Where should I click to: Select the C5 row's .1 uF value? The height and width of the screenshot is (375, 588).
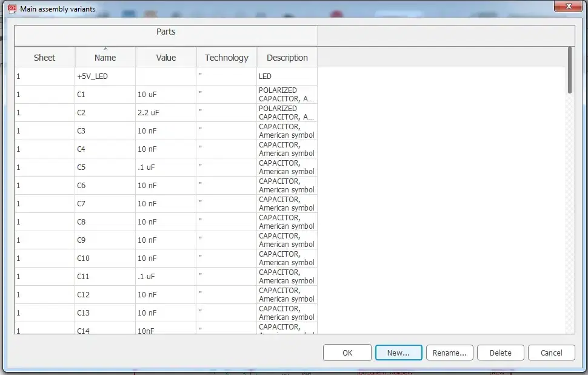(x=146, y=167)
